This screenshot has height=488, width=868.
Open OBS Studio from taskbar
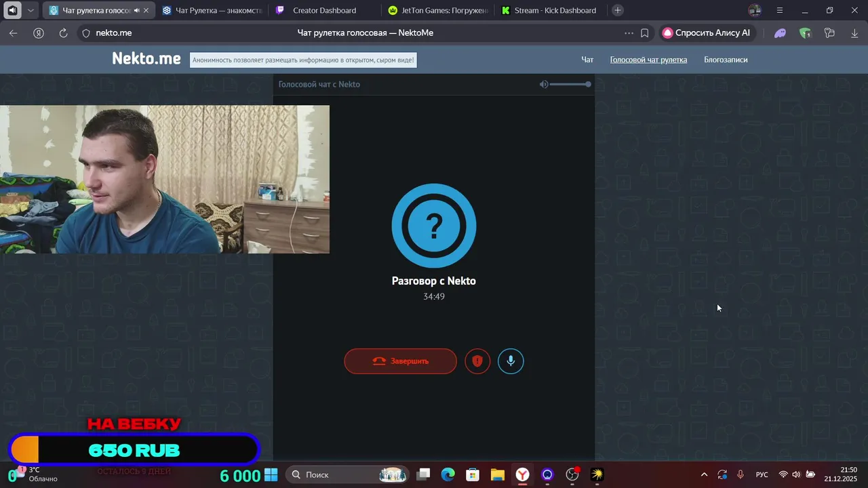[x=572, y=474]
